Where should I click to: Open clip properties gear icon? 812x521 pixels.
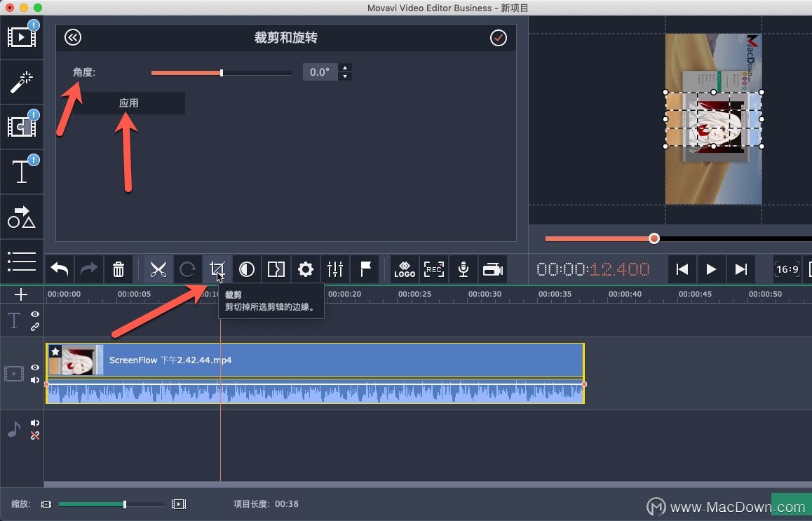tap(306, 269)
